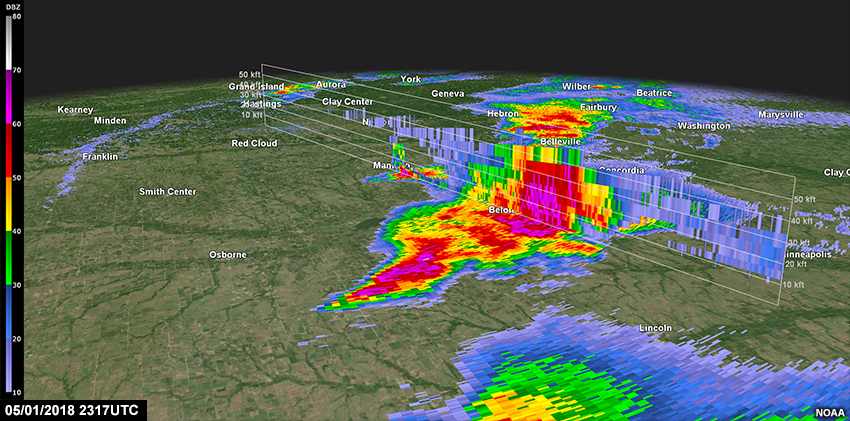Click the 70 value on dBZ scale

point(16,70)
